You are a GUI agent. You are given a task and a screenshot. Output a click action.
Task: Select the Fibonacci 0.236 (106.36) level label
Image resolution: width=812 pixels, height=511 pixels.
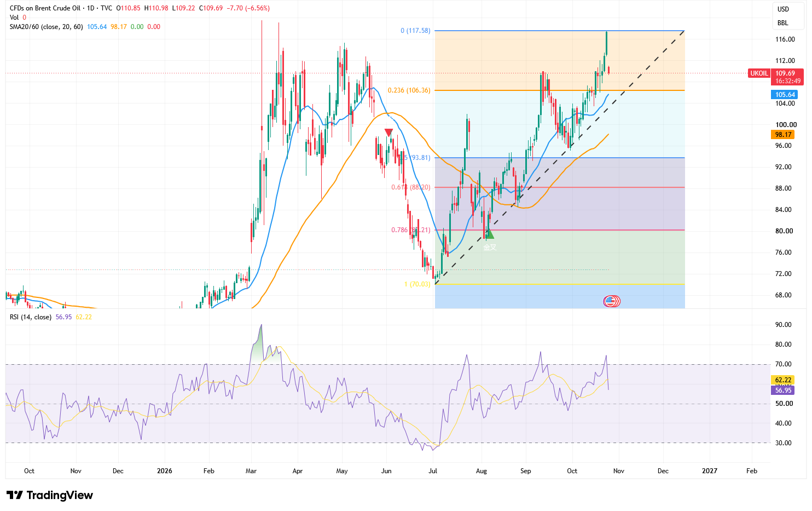pos(409,90)
